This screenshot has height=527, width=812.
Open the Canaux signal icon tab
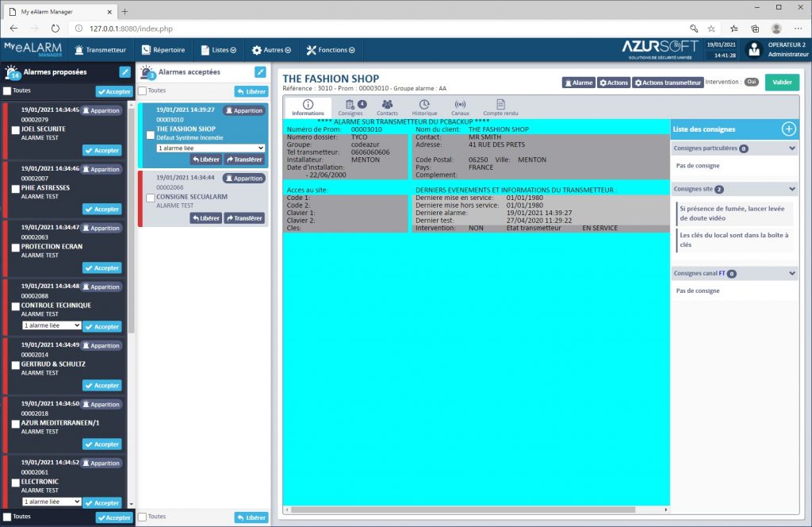point(460,104)
